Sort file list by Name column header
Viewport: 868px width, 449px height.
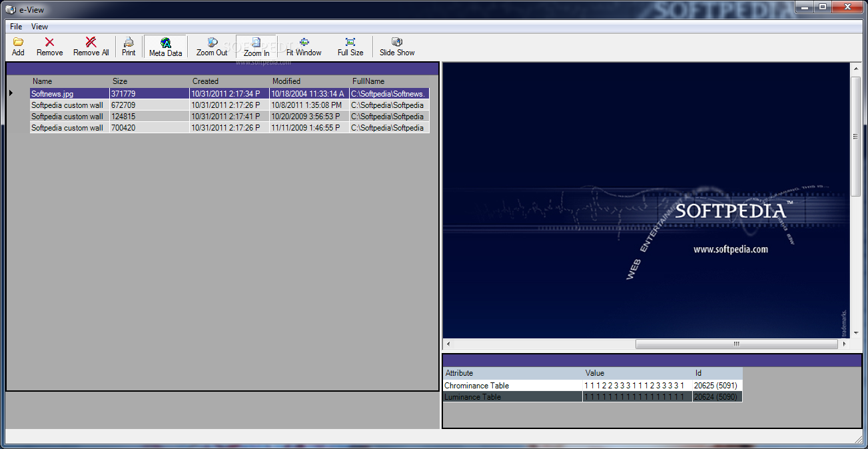(69, 81)
